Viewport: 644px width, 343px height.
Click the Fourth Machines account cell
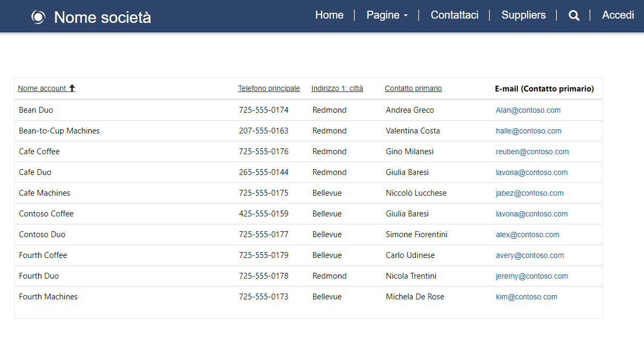(48, 297)
